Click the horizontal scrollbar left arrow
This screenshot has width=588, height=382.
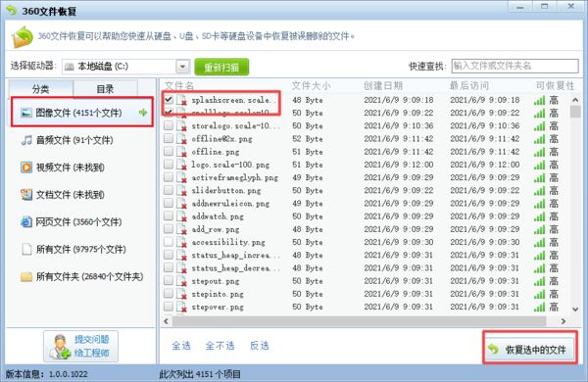pos(167,321)
